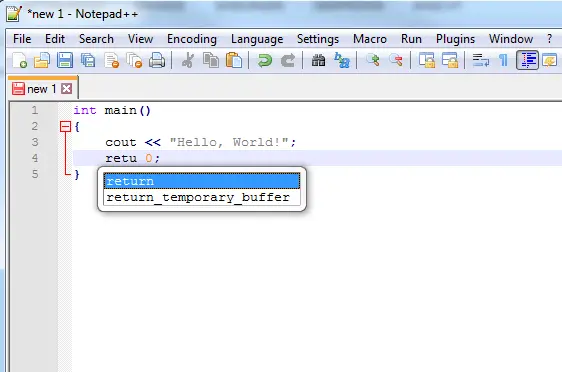562x372 pixels.
Task: Click the Redo arrow icon
Action: click(x=287, y=60)
